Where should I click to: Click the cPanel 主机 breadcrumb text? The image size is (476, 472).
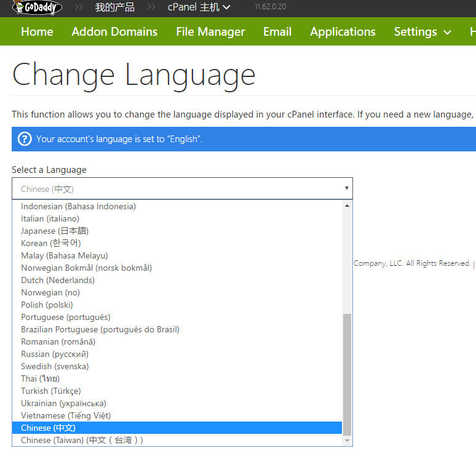[x=193, y=7]
